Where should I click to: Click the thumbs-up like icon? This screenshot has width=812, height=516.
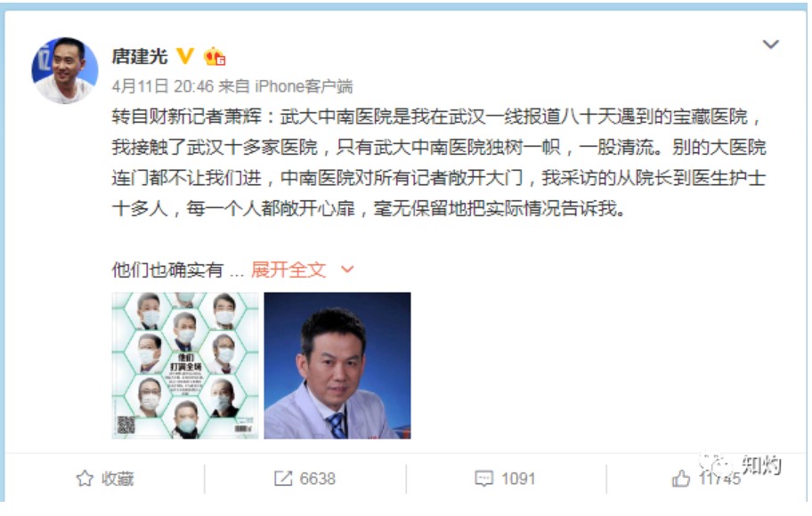click(681, 479)
